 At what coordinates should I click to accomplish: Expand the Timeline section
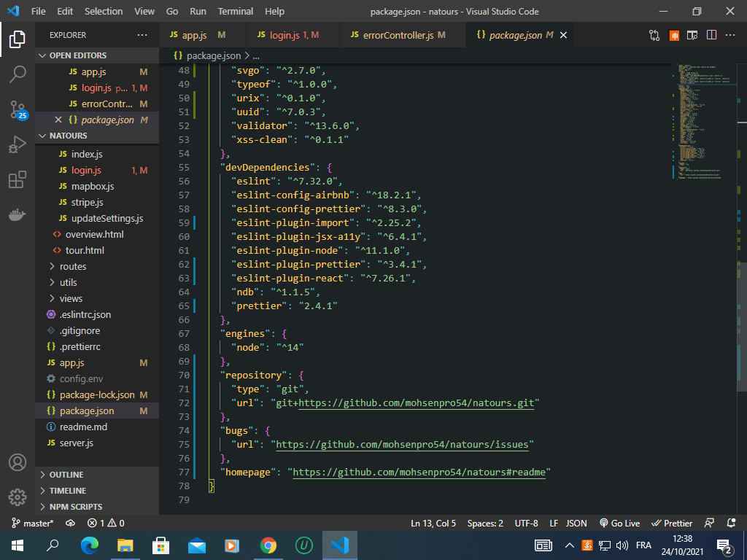point(97,491)
